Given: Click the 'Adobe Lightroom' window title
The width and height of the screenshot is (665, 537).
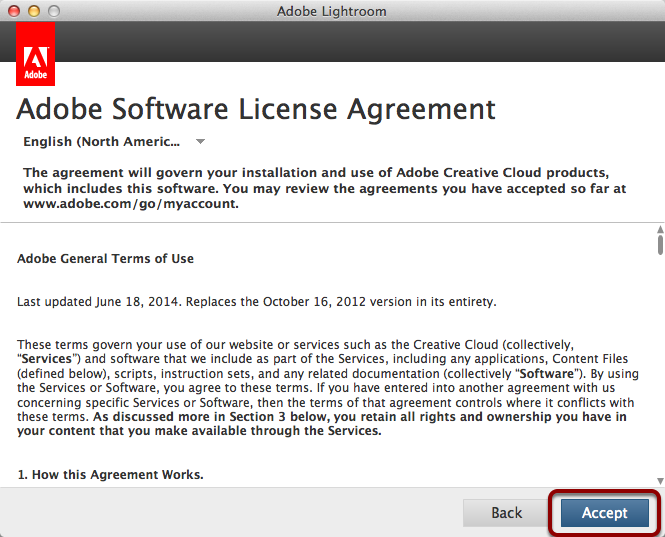Looking at the screenshot, I should tap(332, 11).
